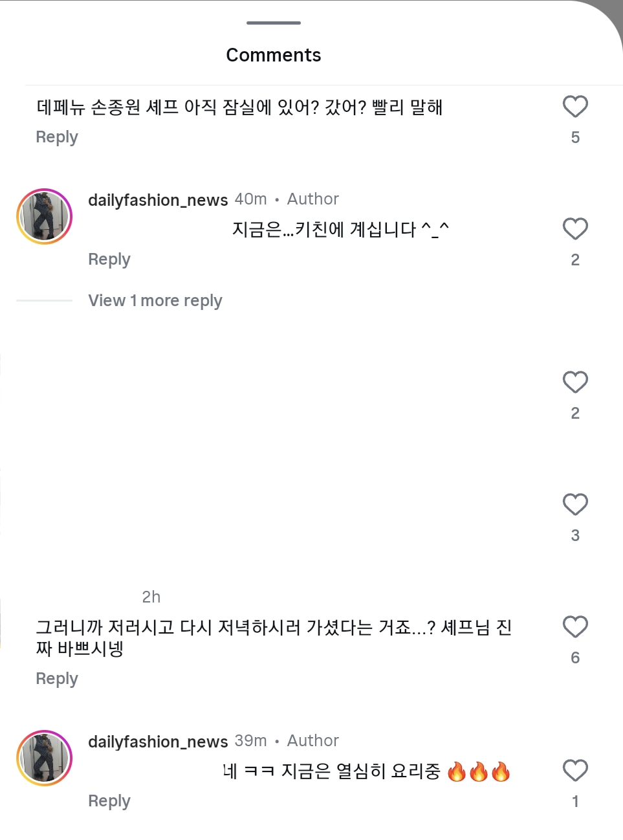The width and height of the screenshot is (623, 840).
Task: Reply to the 그러니까 저러시고 comment
Action: 57,679
